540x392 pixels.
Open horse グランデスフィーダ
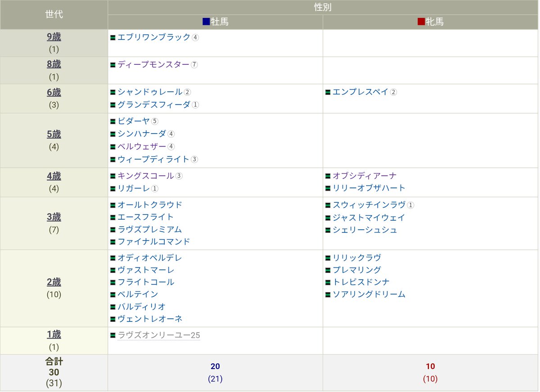point(154,104)
